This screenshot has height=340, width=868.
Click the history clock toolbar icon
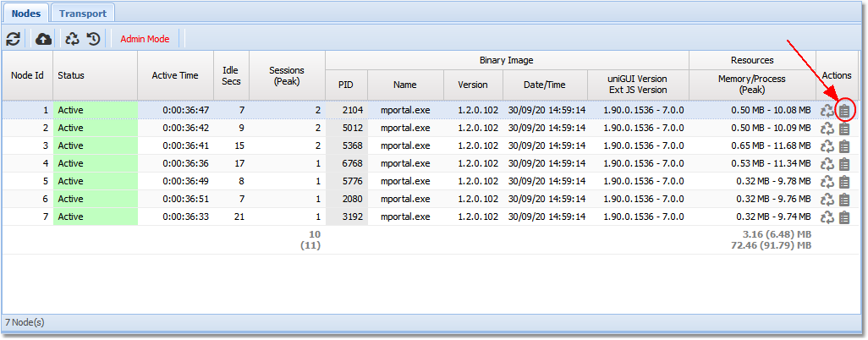tap(93, 39)
